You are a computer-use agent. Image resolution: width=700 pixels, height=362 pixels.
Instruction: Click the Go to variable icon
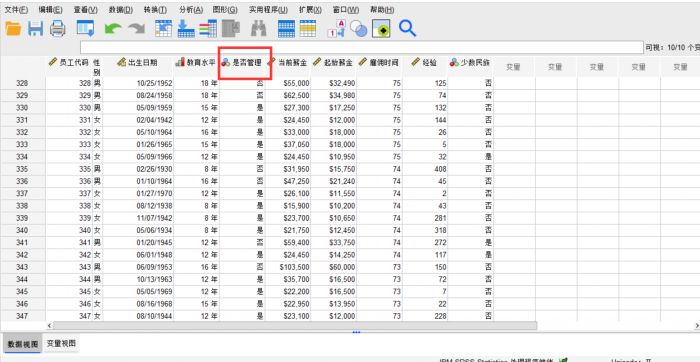tap(186, 29)
